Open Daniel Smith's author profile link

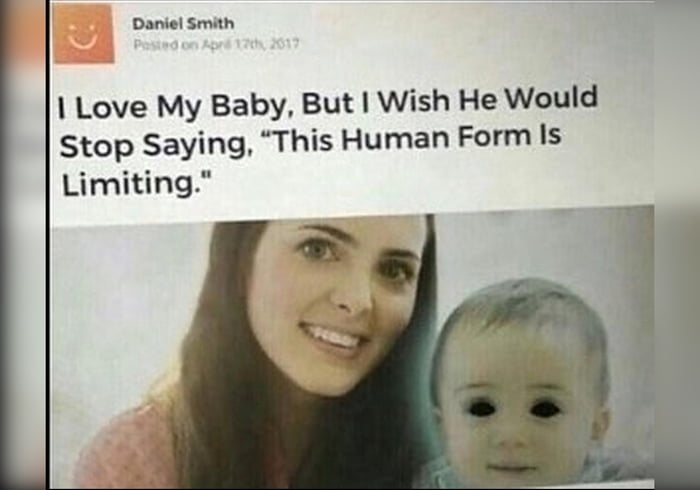(x=183, y=23)
